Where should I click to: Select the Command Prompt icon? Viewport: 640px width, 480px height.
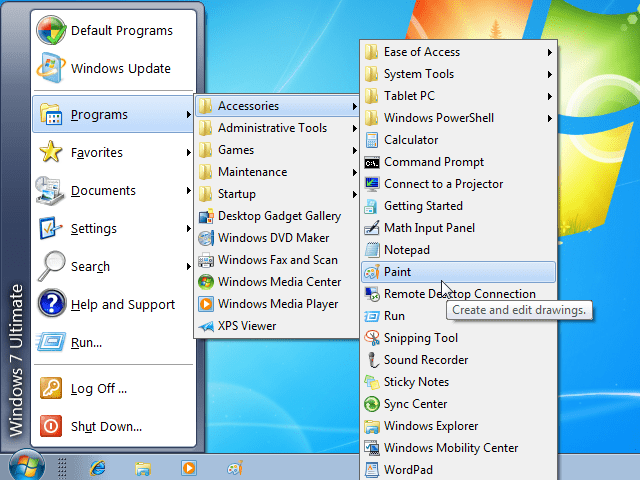click(x=371, y=162)
